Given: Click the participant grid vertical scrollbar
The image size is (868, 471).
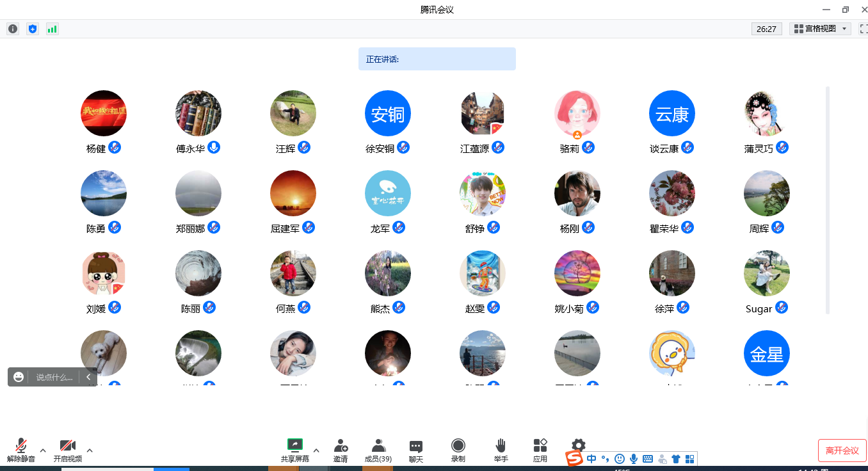Looking at the screenshot, I should [x=828, y=200].
